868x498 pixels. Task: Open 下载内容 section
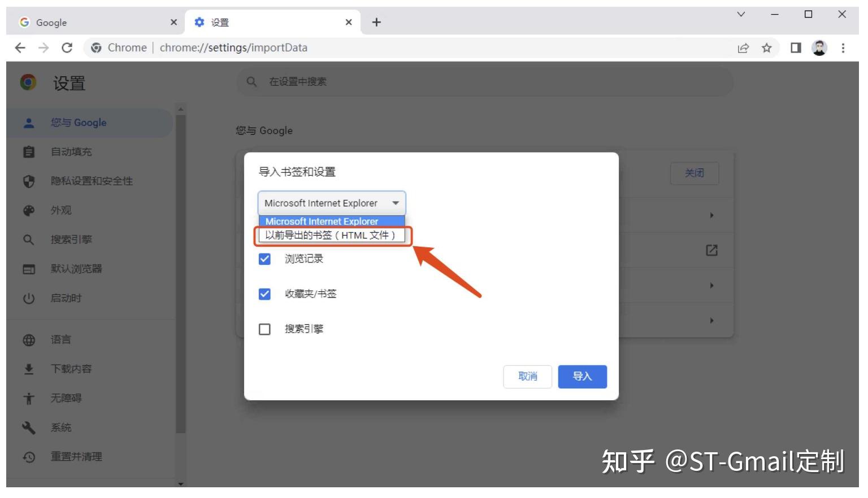pyautogui.click(x=90, y=369)
